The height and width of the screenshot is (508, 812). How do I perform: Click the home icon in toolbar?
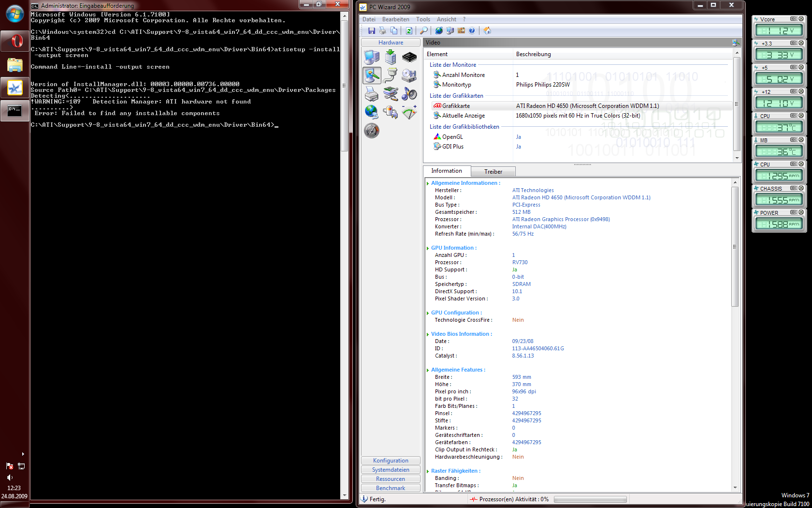pyautogui.click(x=487, y=30)
